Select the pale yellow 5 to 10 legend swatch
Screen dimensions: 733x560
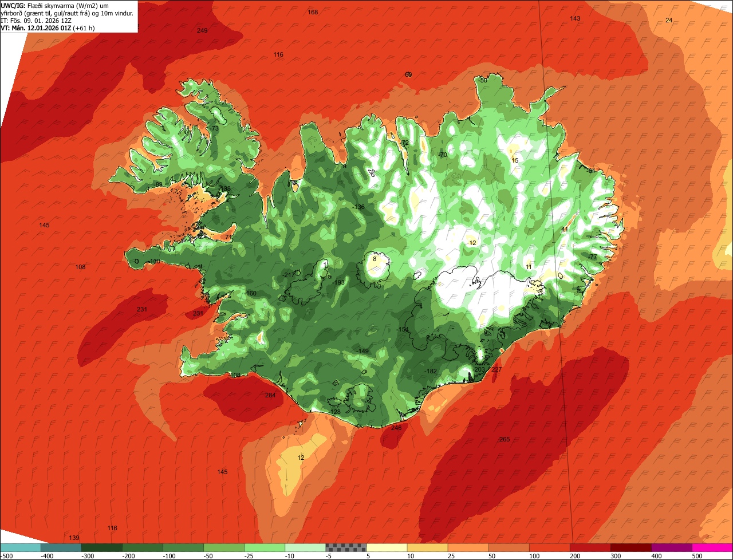[x=386, y=547]
